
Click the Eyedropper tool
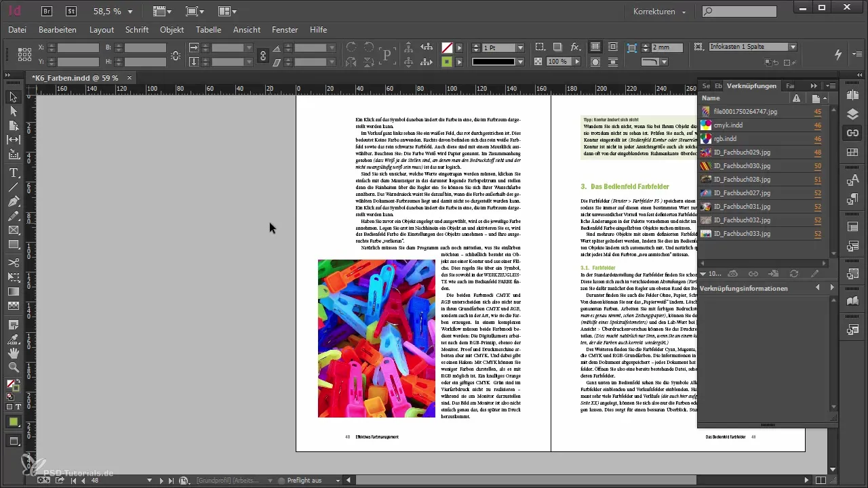13,338
